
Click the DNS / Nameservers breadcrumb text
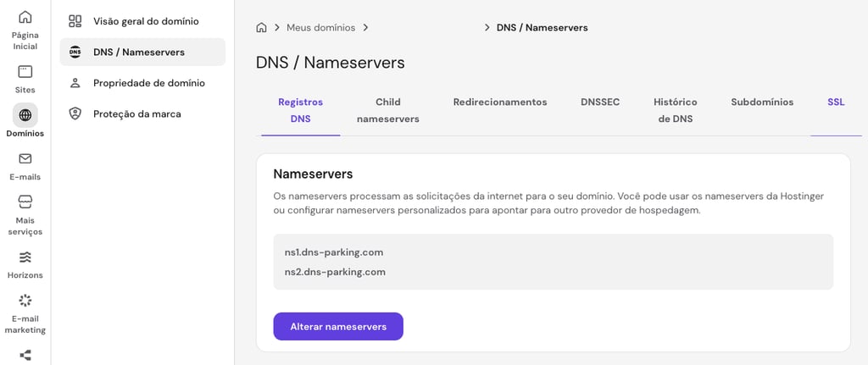click(x=542, y=27)
